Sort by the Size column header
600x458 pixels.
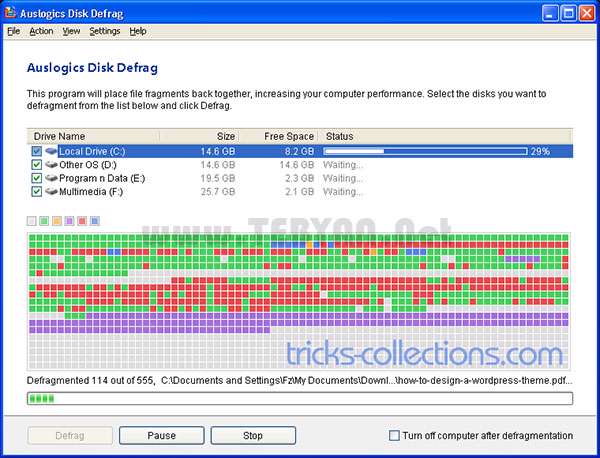[x=199, y=136]
